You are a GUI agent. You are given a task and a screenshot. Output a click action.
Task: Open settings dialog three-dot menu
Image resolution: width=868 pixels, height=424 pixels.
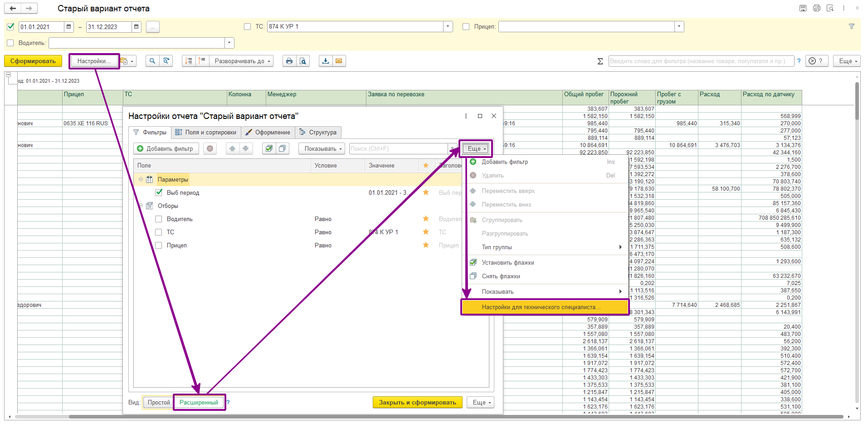[x=466, y=116]
